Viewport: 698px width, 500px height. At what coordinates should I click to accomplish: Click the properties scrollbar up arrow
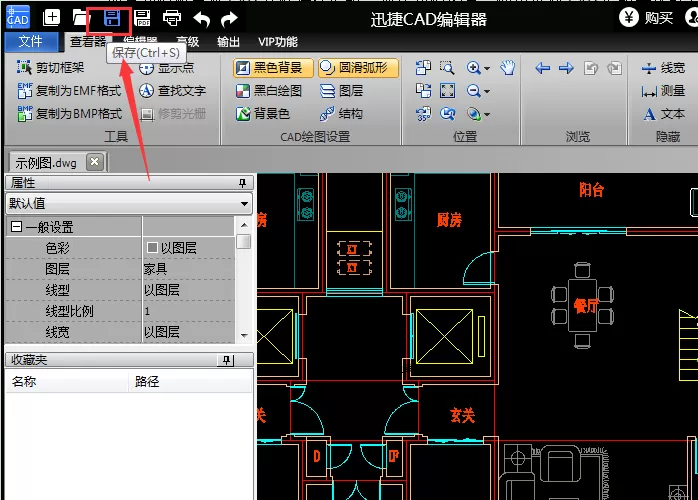[x=244, y=225]
